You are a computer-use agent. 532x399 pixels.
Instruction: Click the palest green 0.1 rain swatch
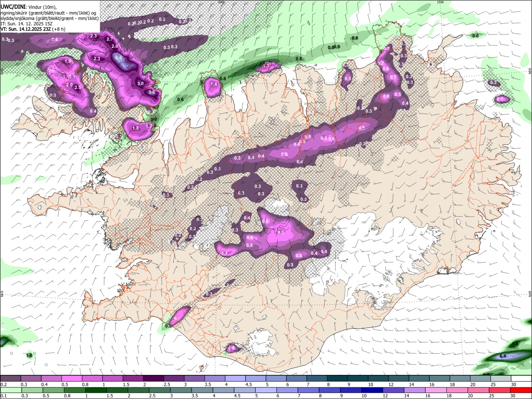(11, 390)
